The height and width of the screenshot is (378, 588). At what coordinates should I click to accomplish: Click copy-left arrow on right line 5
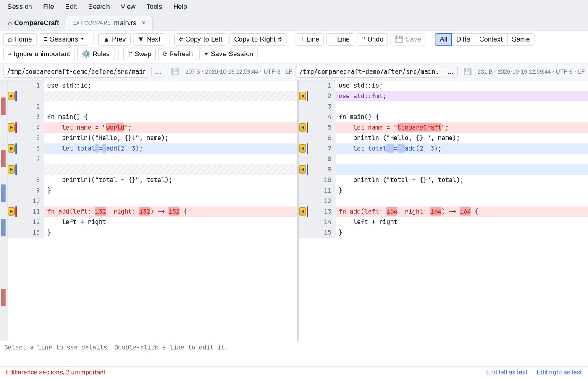(302, 127)
